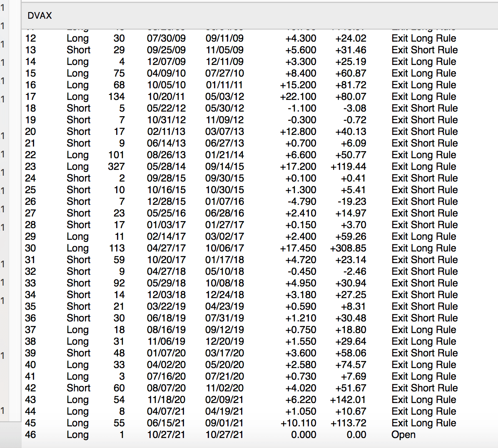Click percent gain +142.01
Viewport: 498px width, 448px height.
click(348, 400)
